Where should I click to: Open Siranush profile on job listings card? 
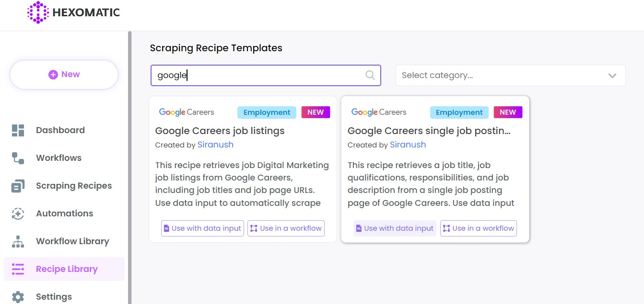[215, 145]
